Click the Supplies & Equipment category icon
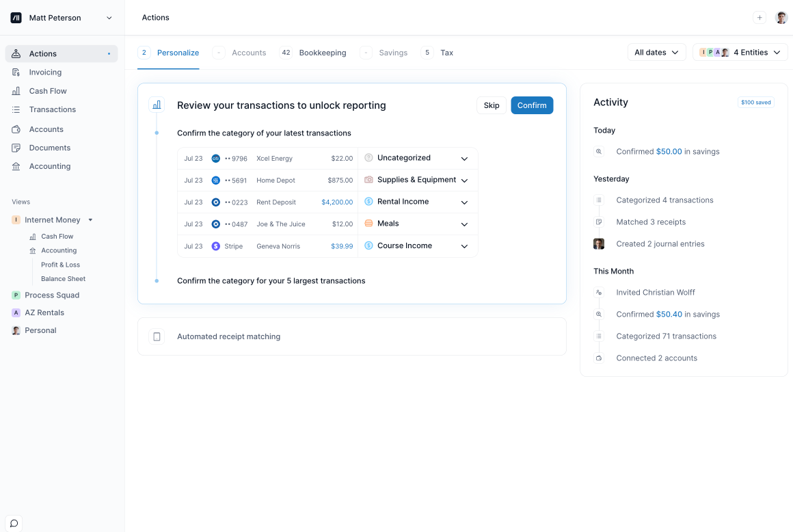Image resolution: width=793 pixels, height=532 pixels. (x=368, y=180)
